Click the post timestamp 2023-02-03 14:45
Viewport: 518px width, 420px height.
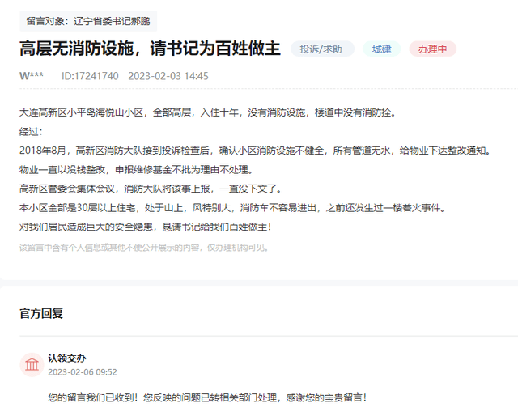click(168, 76)
